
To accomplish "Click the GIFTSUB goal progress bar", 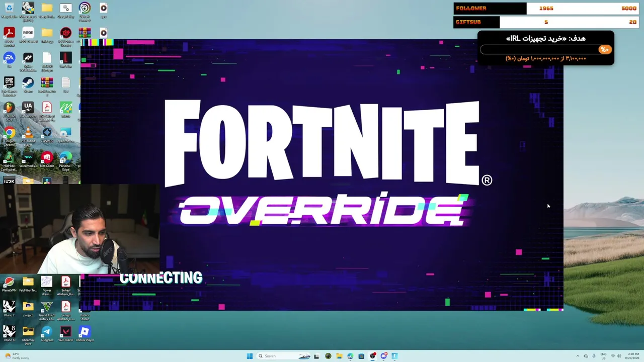I will (546, 22).
